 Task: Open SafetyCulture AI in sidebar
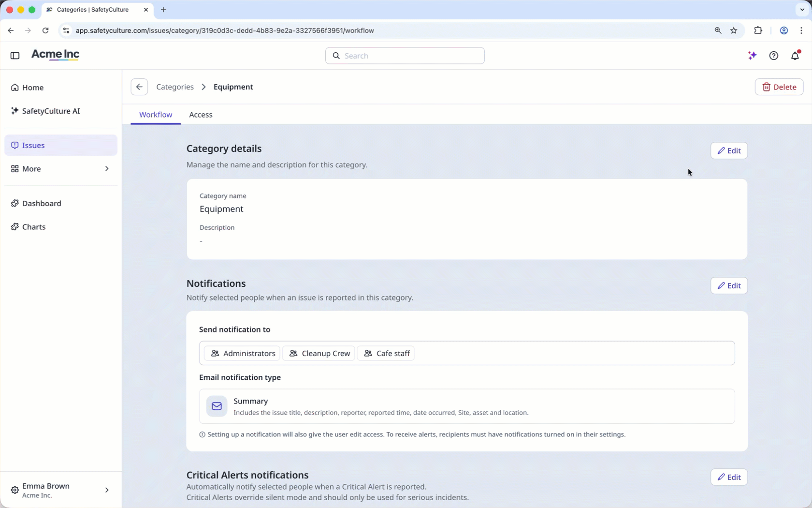click(x=61, y=111)
